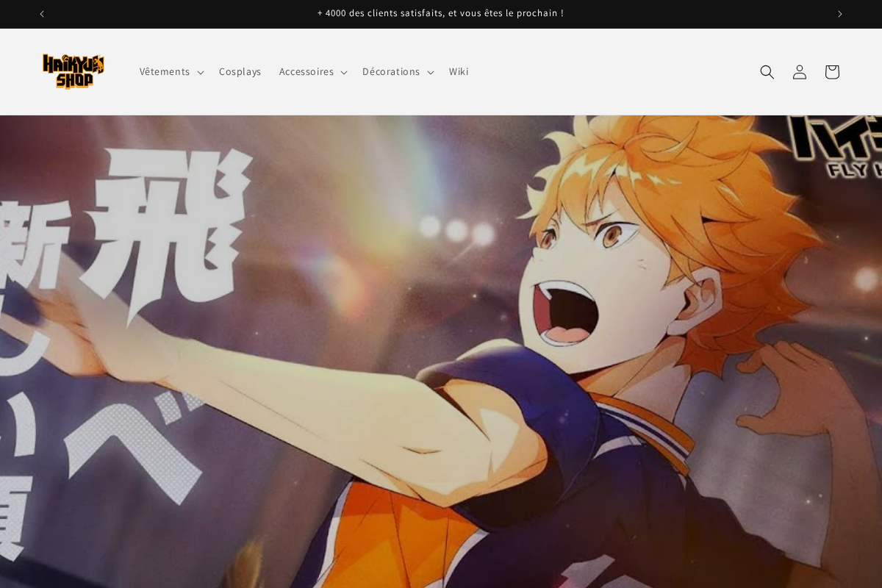The image size is (882, 588).
Task: Click the Vêtements navigation item
Action: point(165,71)
